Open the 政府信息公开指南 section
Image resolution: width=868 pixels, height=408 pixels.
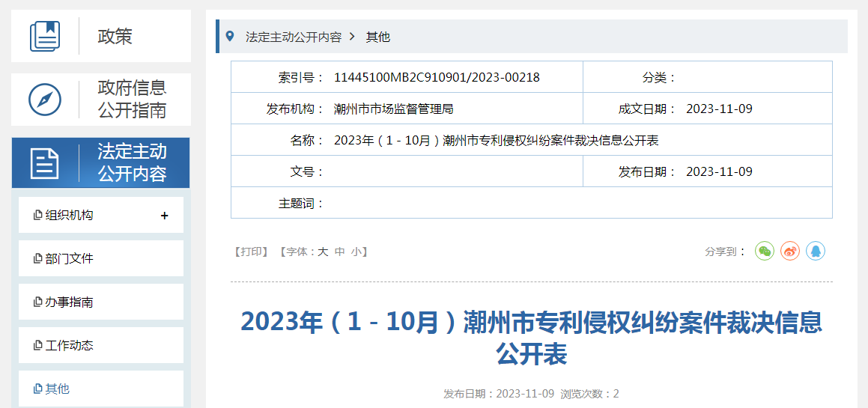click(101, 100)
